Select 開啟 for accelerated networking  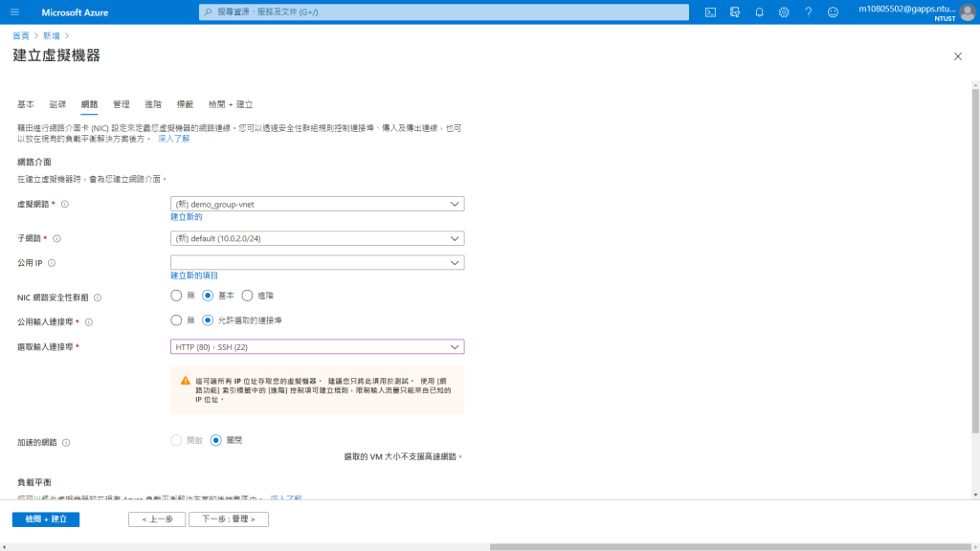(x=176, y=440)
